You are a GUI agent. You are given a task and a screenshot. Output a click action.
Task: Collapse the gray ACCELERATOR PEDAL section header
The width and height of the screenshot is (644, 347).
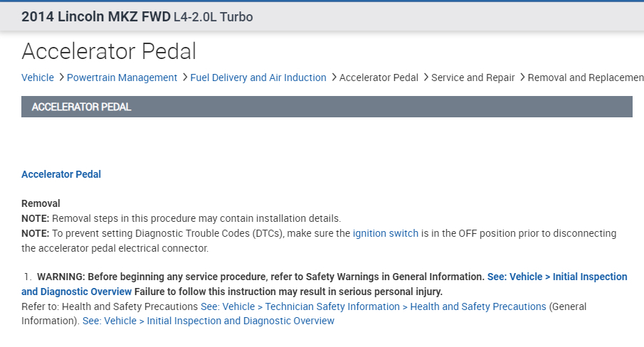click(327, 107)
